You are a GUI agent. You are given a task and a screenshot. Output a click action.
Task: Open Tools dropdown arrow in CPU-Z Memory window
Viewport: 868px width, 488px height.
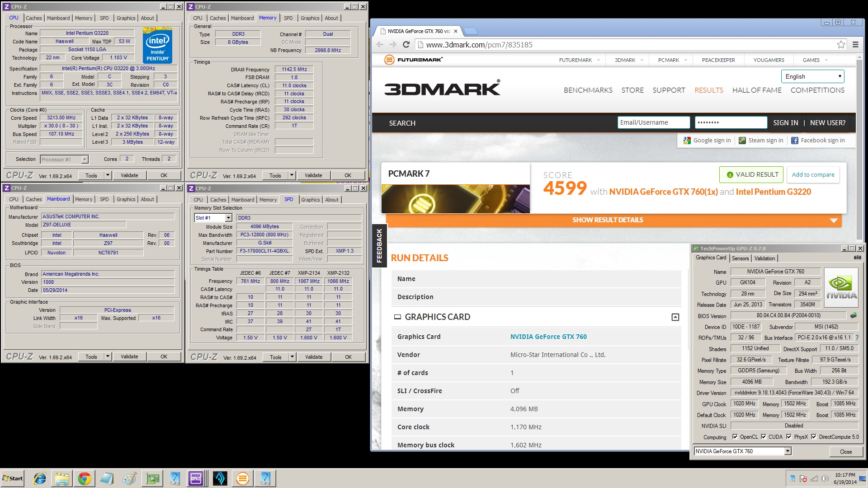292,175
